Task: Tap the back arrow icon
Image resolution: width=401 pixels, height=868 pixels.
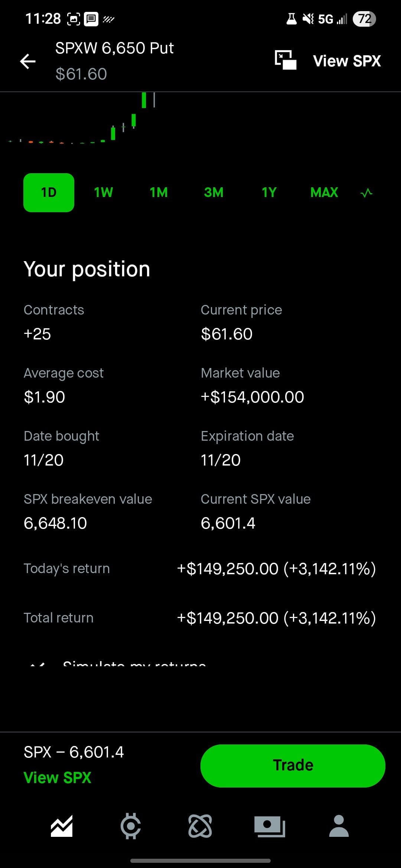Action: (x=28, y=61)
